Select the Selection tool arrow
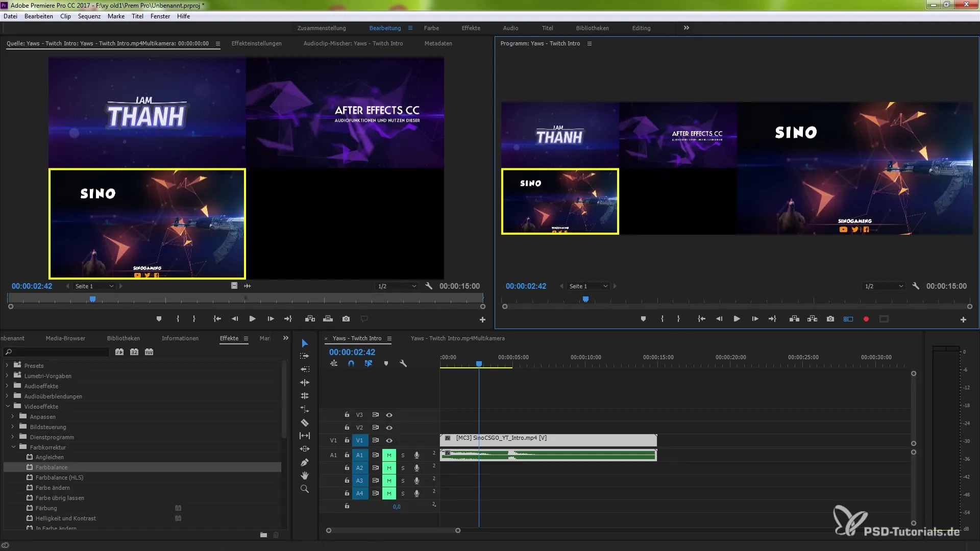 [x=305, y=343]
